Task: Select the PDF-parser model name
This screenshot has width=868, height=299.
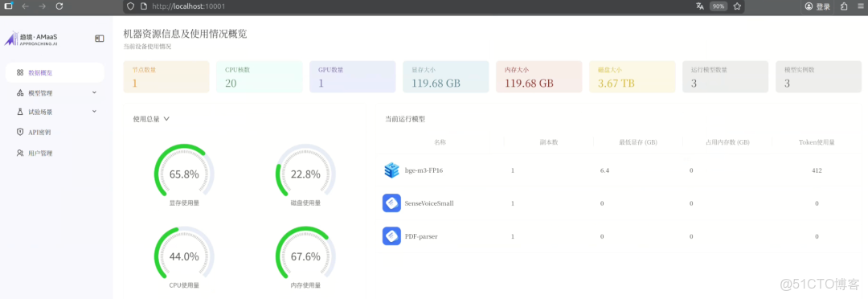Action: click(x=421, y=236)
